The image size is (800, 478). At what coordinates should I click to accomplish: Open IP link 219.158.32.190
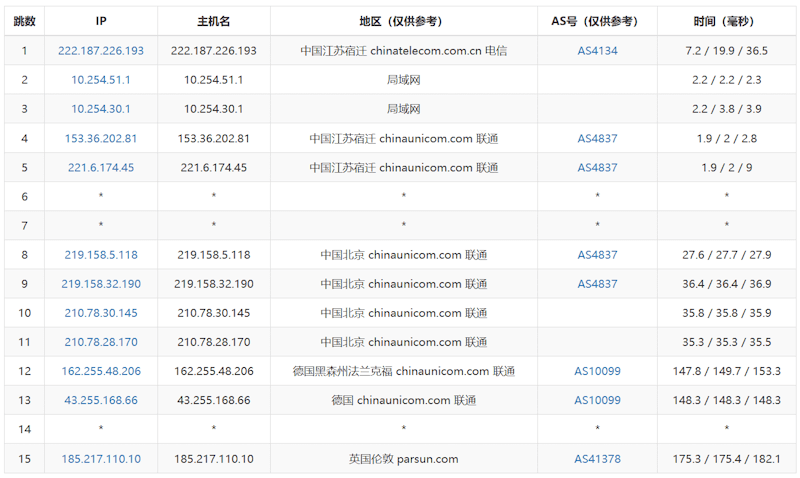pyautogui.click(x=101, y=284)
